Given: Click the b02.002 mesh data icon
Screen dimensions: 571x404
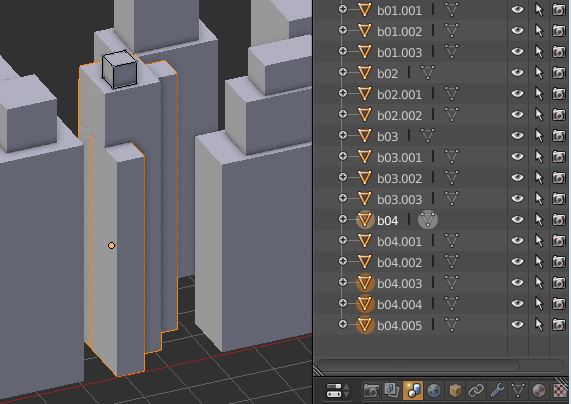Looking at the screenshot, I should (452, 115).
